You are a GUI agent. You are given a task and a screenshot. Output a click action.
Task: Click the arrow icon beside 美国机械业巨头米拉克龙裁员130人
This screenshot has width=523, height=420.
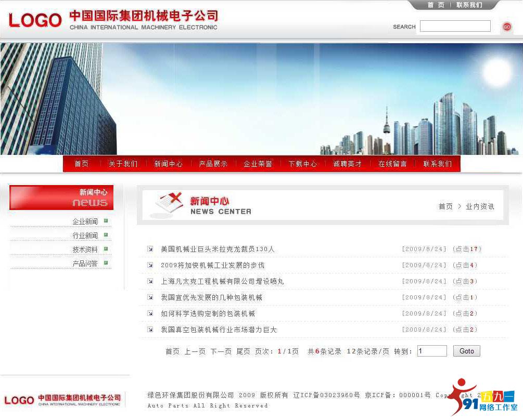[150, 249]
